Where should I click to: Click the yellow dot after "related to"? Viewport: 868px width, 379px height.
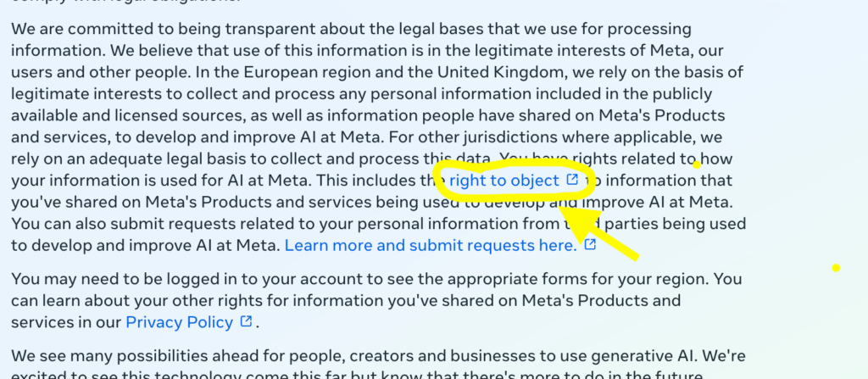coord(697,164)
